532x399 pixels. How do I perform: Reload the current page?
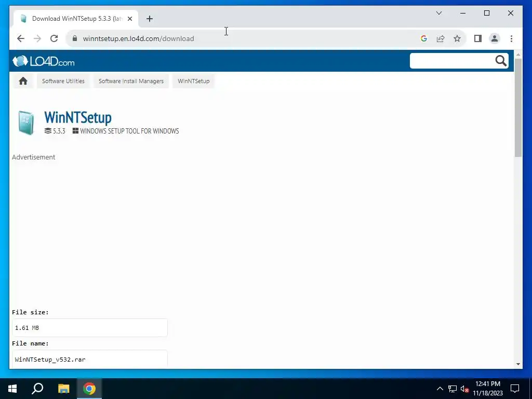(x=54, y=38)
